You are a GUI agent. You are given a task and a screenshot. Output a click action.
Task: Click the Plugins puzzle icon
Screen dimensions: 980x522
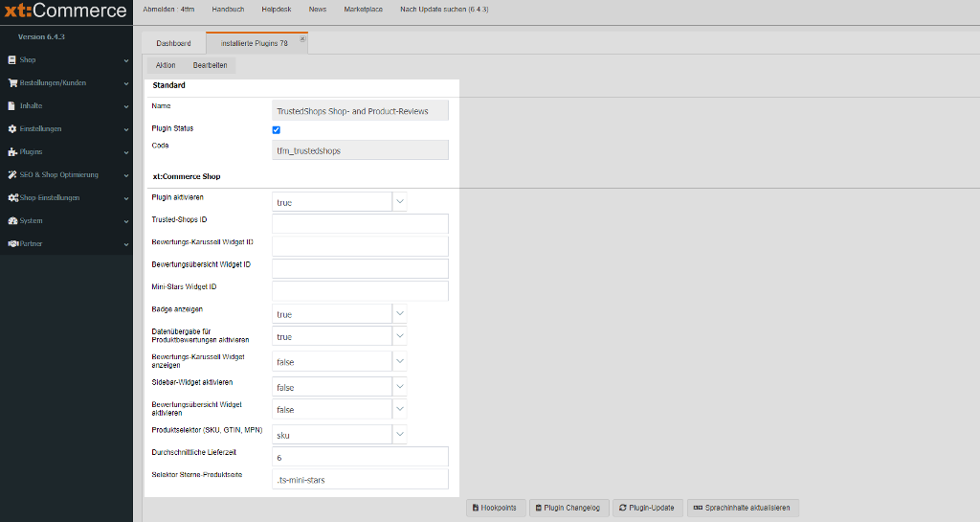[11, 151]
